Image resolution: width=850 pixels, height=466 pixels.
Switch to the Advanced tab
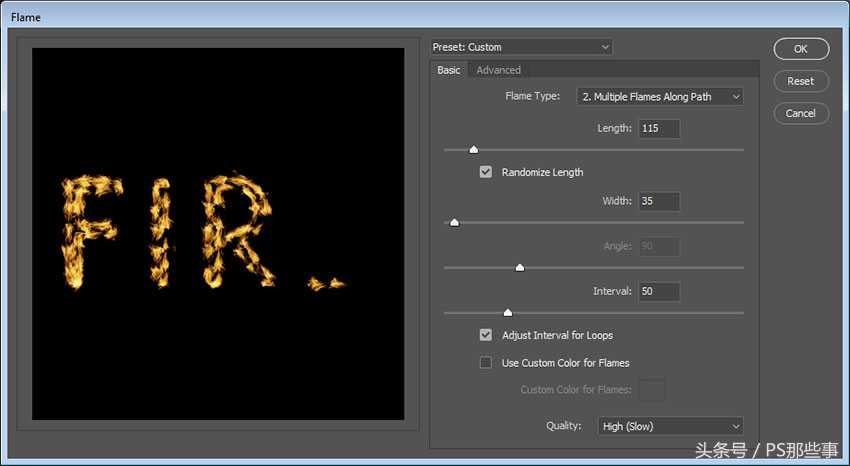[499, 70]
